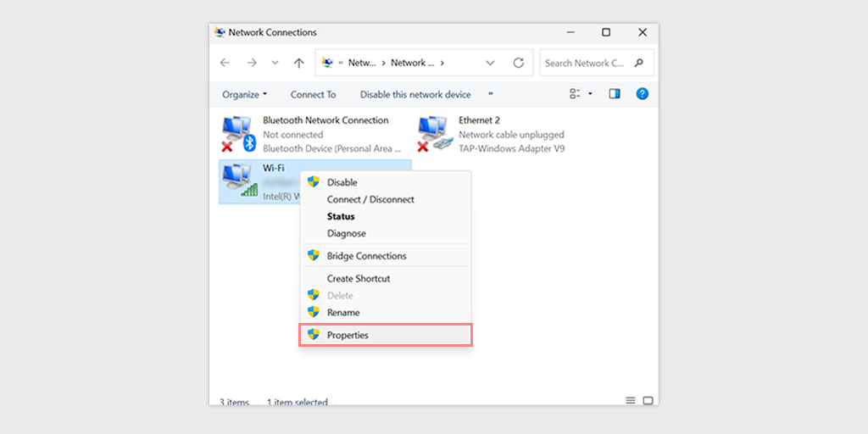This screenshot has height=434, width=868.
Task: Click the Network Connections title bar icon
Action: coord(220,32)
